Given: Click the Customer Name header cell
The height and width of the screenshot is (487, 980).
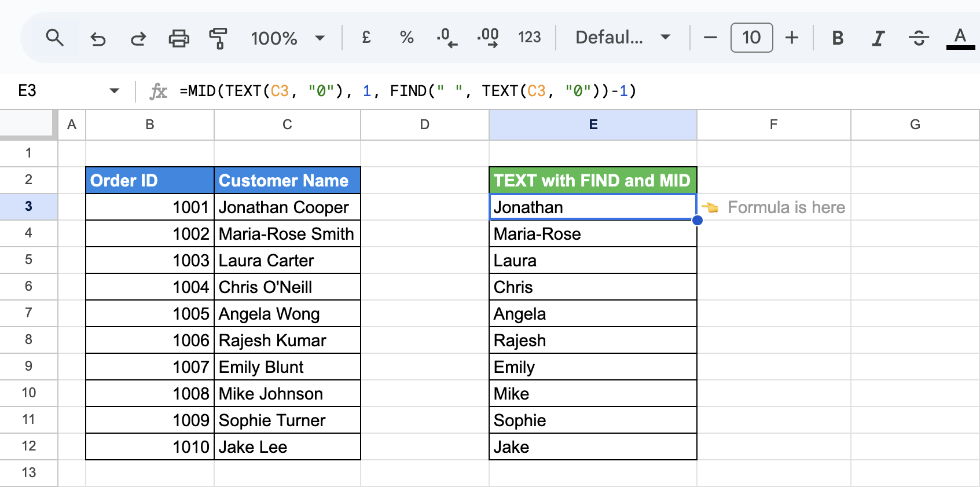Looking at the screenshot, I should 287,180.
